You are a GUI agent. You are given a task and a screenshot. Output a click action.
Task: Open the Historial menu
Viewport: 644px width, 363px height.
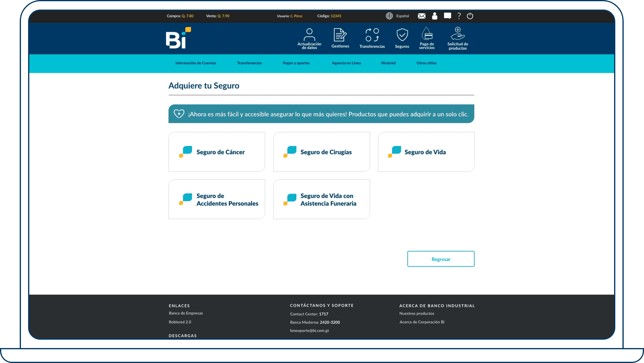coord(388,63)
